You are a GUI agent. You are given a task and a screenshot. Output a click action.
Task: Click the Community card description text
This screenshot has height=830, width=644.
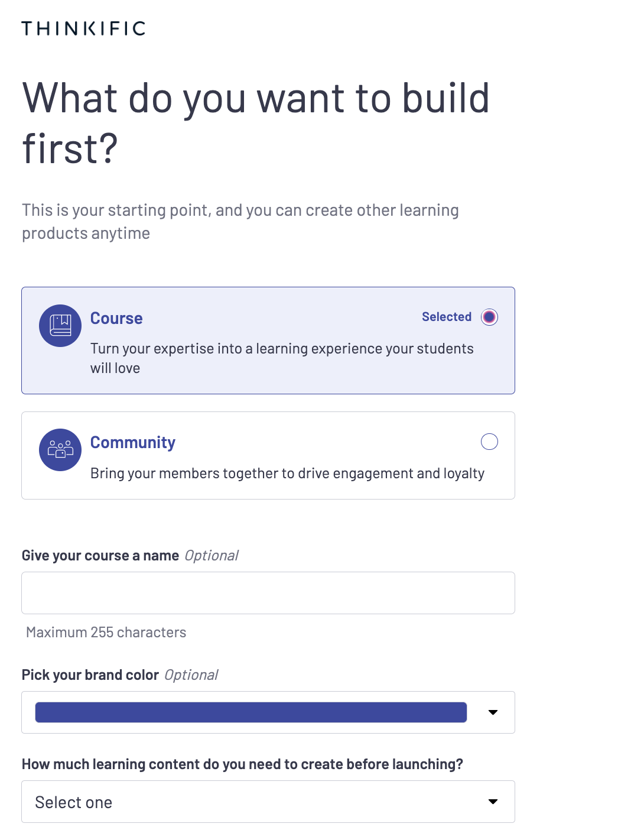[287, 474]
